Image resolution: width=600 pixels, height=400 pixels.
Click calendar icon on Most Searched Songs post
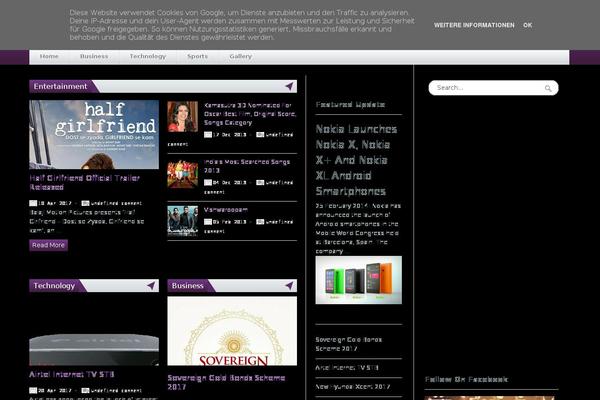tap(208, 183)
